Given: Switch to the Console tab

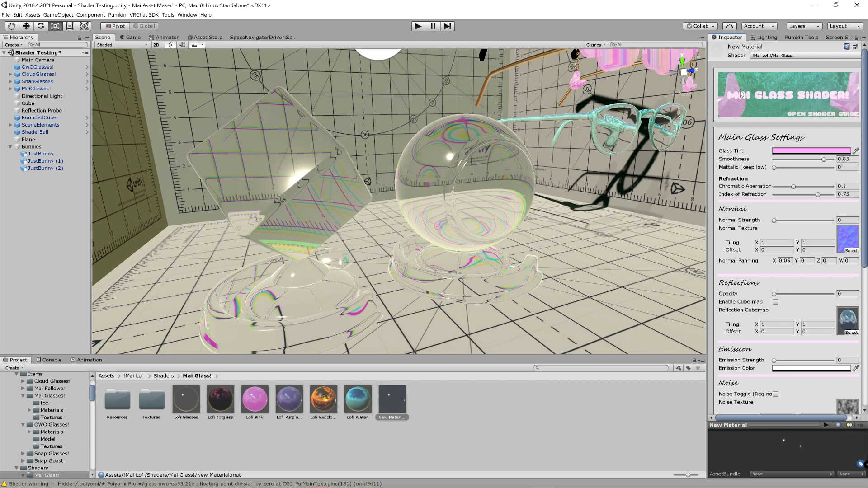Looking at the screenshot, I should coord(49,360).
